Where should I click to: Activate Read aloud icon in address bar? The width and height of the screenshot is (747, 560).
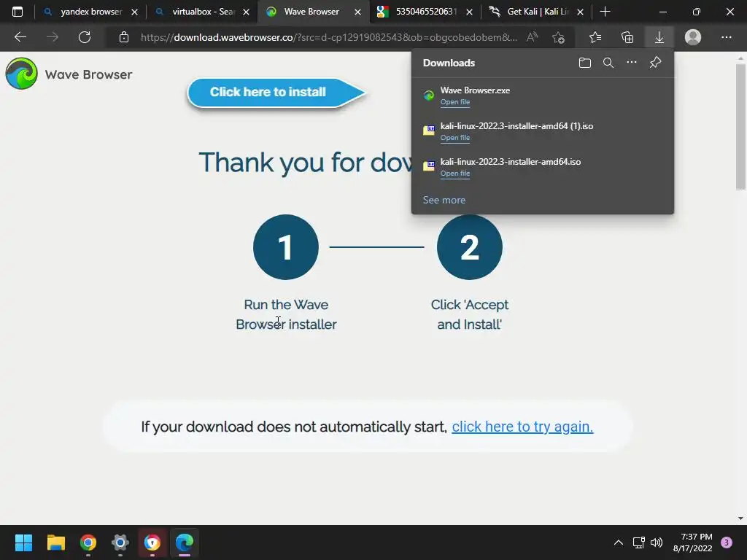[x=532, y=37]
